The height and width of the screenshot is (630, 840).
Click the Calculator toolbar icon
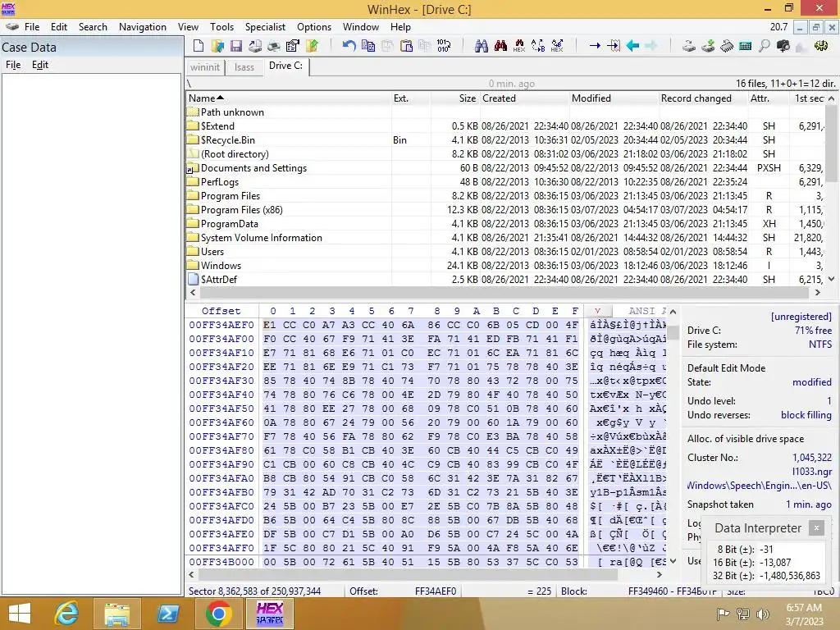click(745, 46)
